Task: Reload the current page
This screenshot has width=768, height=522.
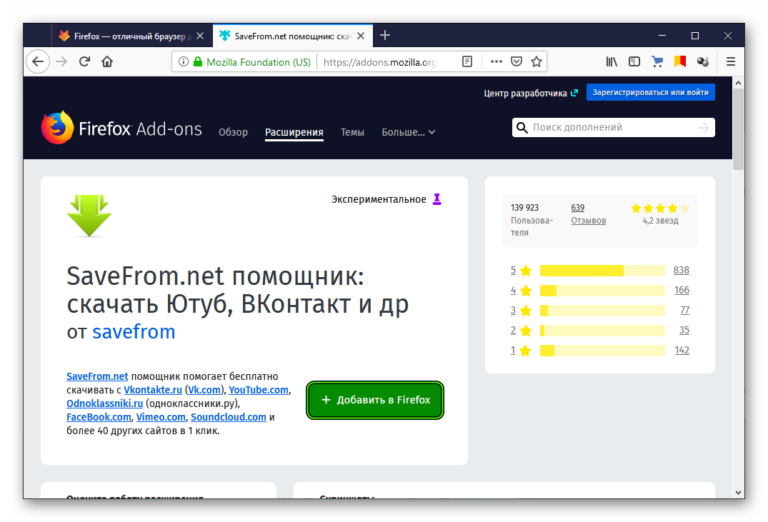Action: point(84,62)
